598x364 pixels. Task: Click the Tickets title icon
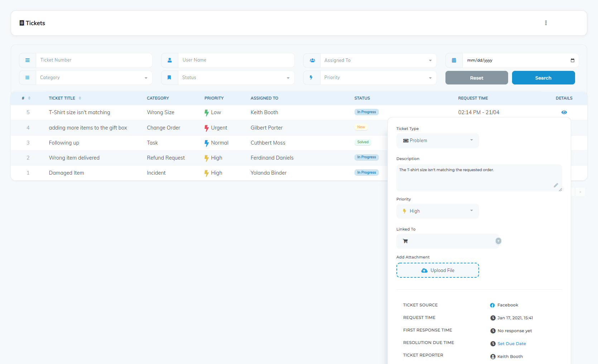(x=22, y=23)
